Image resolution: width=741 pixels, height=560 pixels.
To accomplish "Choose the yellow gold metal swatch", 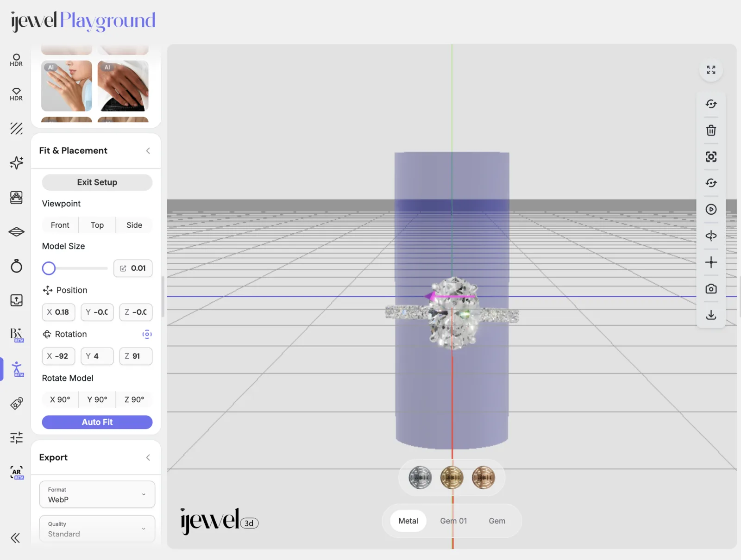I will click(452, 478).
